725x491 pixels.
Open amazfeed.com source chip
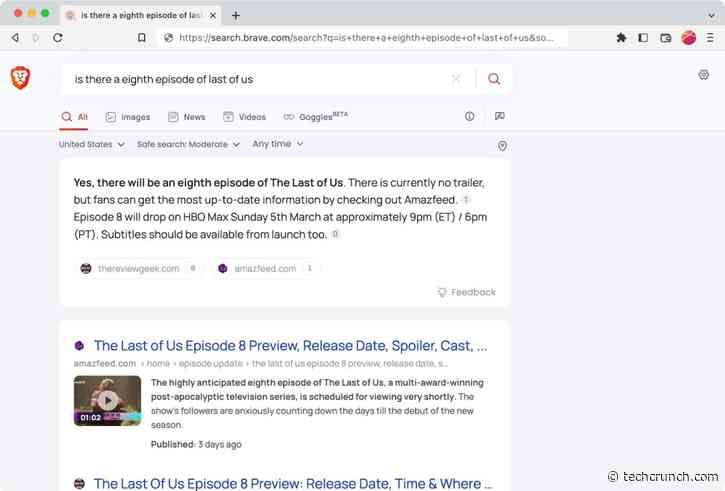click(x=265, y=269)
